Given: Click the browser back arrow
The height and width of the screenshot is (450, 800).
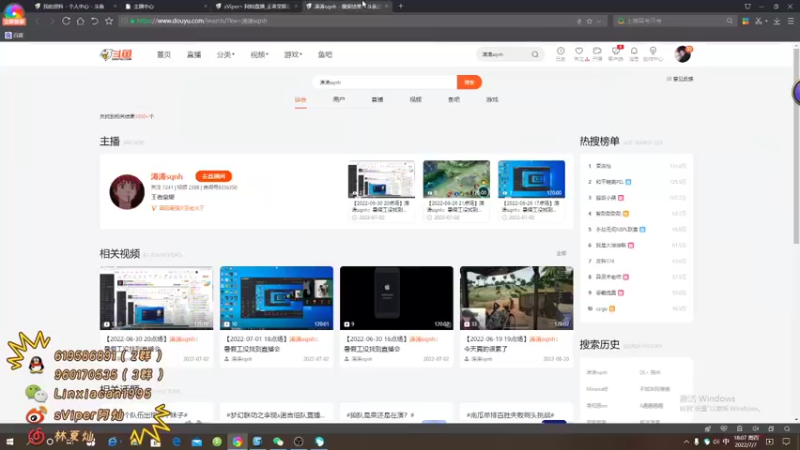Looking at the screenshot, I should 37,21.
